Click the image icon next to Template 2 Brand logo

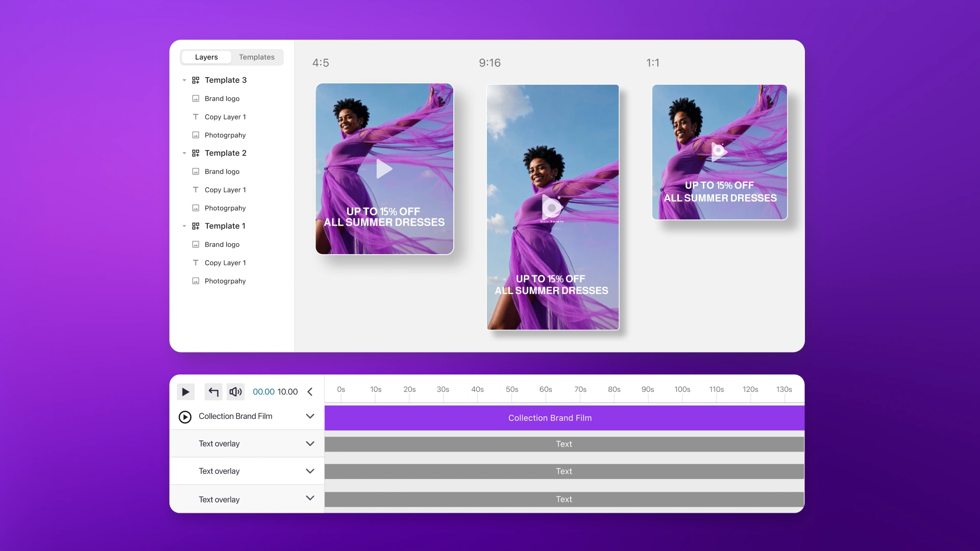pyautogui.click(x=195, y=171)
